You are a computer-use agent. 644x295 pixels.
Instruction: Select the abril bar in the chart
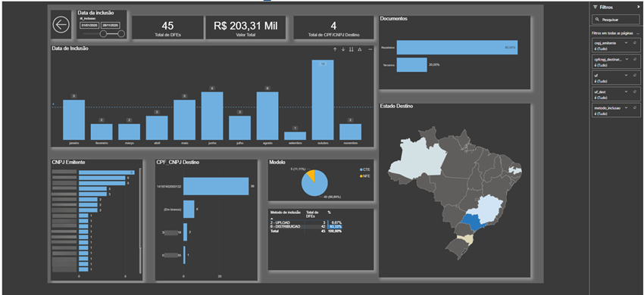click(x=157, y=128)
